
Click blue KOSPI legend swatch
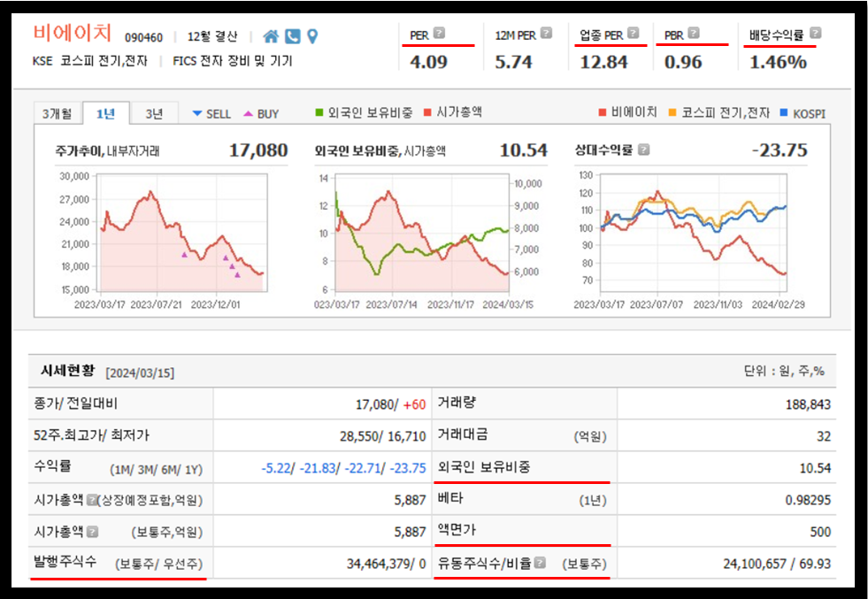click(x=783, y=113)
